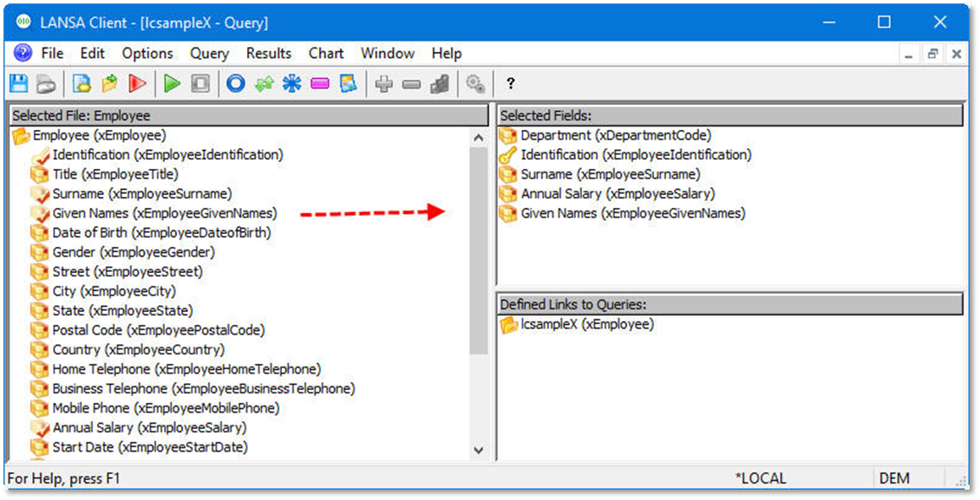Click the round help icon beside File
980x500 pixels.
[23, 53]
